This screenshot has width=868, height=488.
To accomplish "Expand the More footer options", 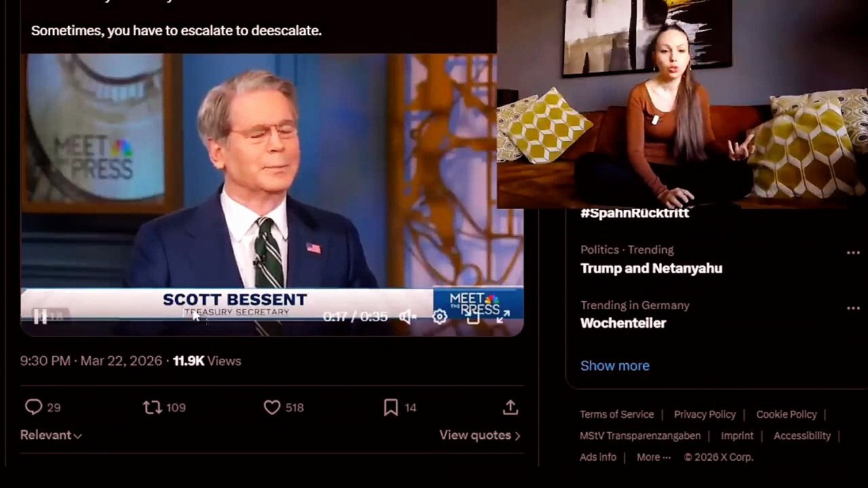I will pyautogui.click(x=654, y=457).
